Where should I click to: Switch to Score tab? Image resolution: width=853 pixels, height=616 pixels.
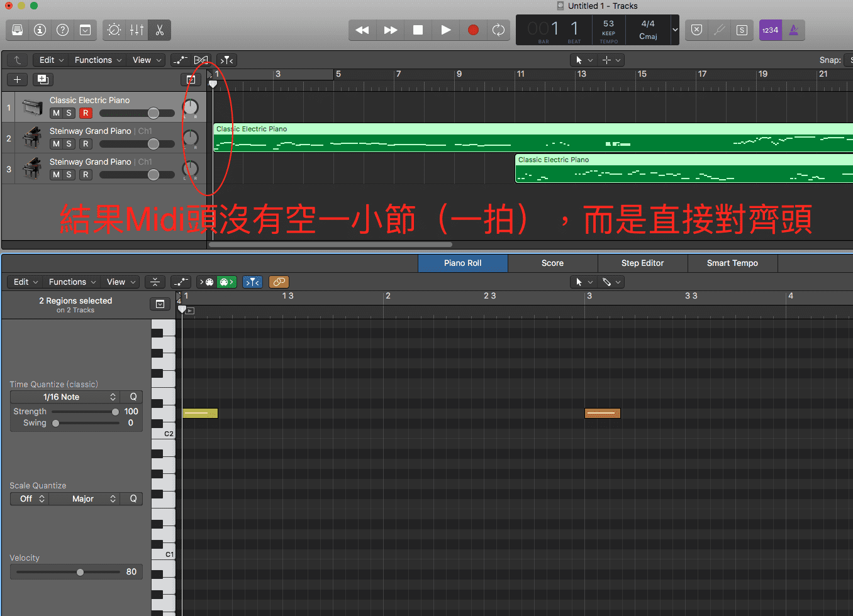tap(552, 263)
